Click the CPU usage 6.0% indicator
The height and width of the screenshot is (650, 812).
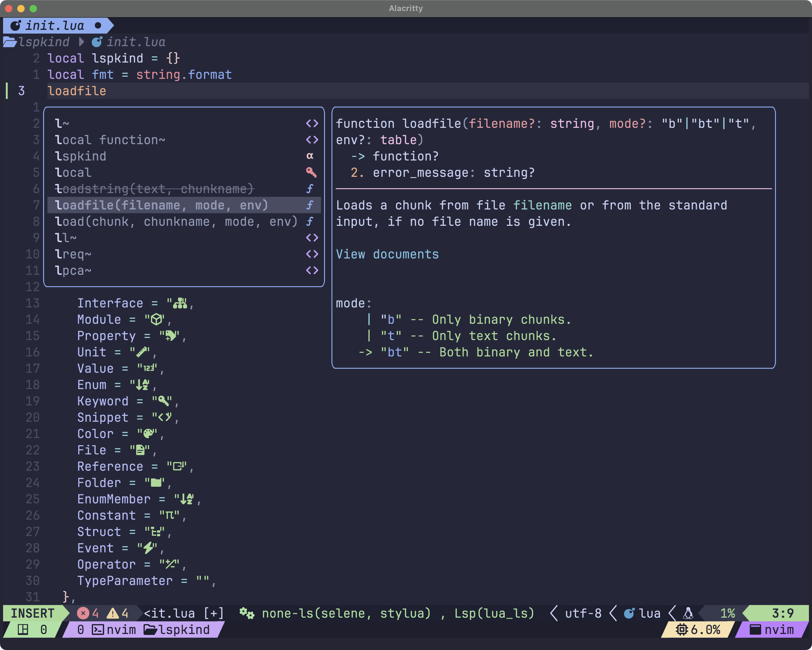(698, 630)
